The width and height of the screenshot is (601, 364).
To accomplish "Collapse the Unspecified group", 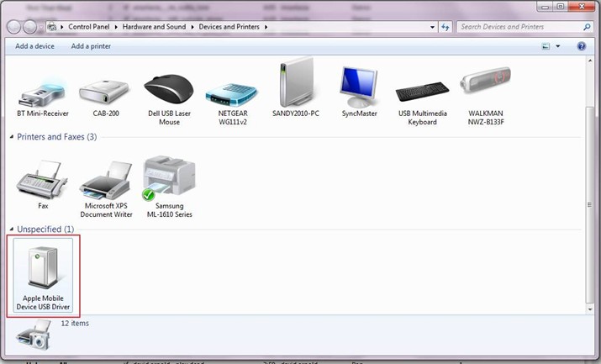I will tap(12, 229).
